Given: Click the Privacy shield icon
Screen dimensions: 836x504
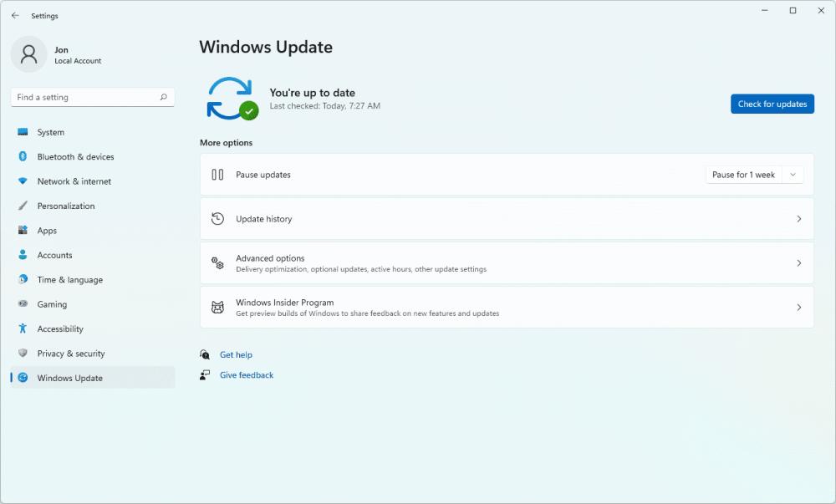Looking at the screenshot, I should pyautogui.click(x=23, y=353).
